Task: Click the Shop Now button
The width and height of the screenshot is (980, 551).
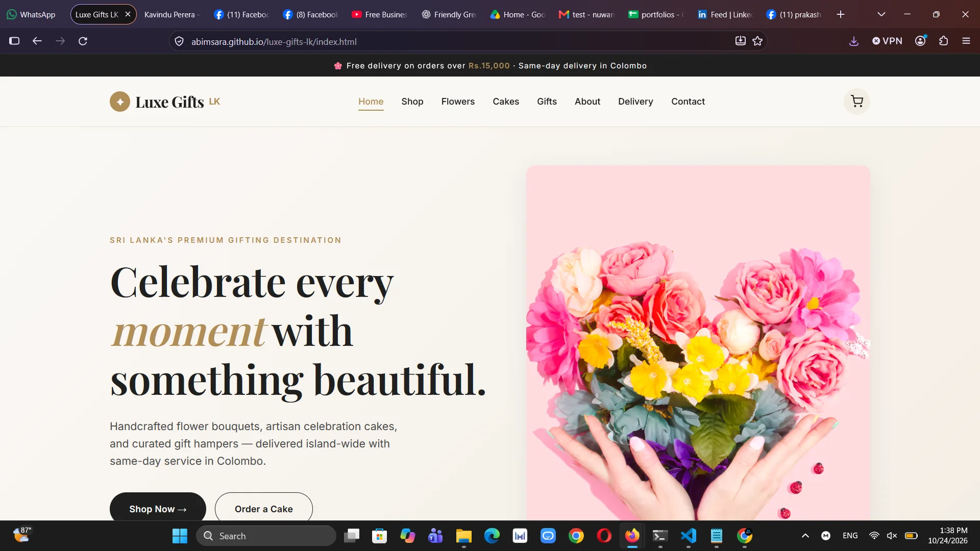Action: pos(158,508)
